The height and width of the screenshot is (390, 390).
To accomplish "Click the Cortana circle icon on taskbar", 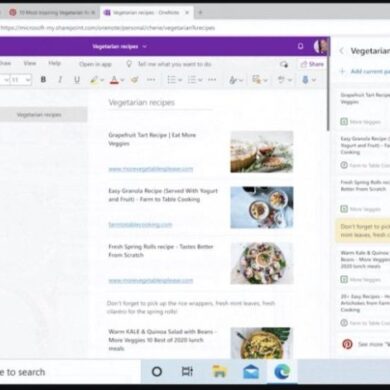I will click(157, 371).
